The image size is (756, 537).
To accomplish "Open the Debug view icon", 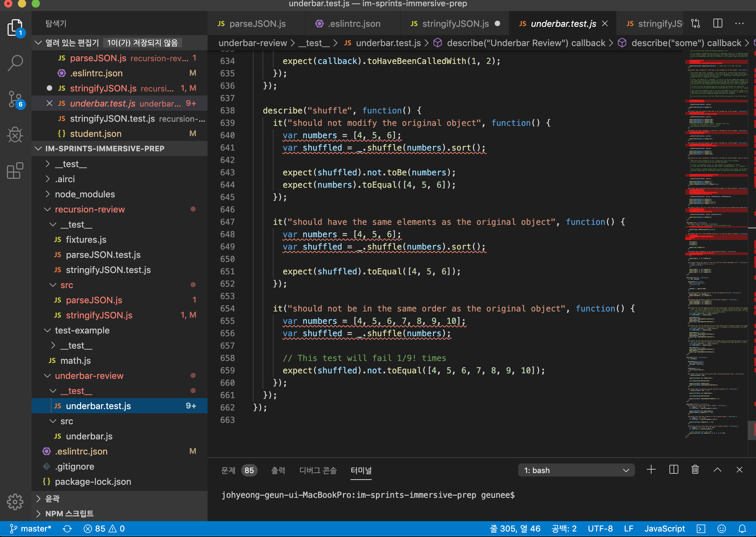I will 15,134.
